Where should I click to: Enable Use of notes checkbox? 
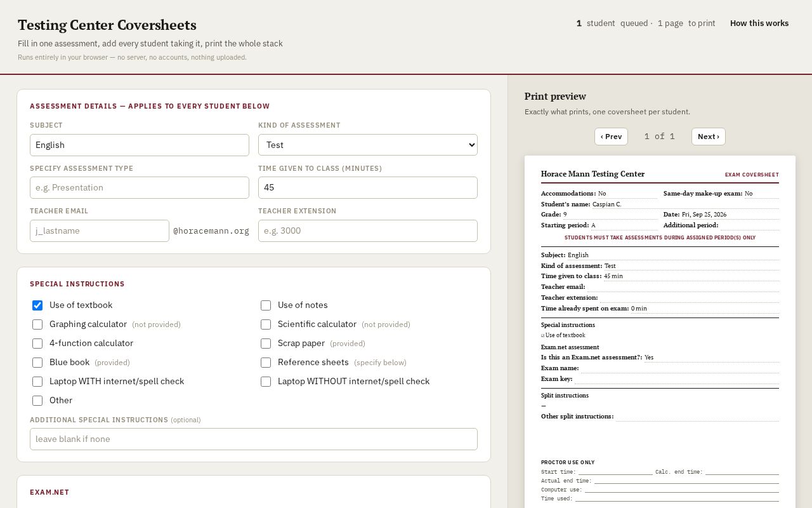point(266,305)
